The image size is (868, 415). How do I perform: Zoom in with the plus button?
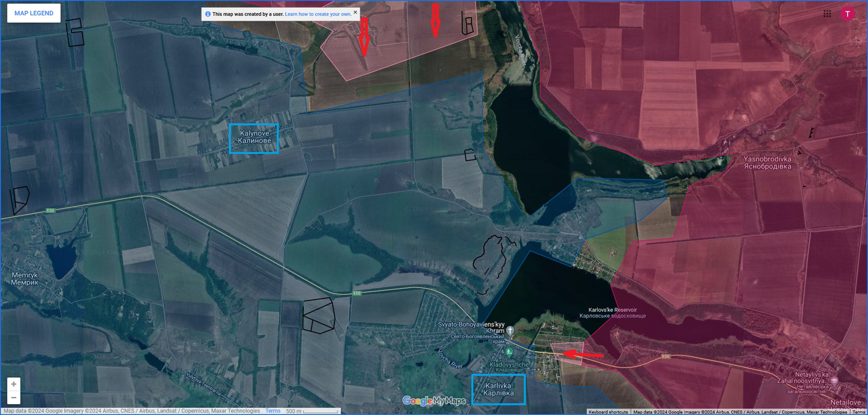[x=14, y=384]
